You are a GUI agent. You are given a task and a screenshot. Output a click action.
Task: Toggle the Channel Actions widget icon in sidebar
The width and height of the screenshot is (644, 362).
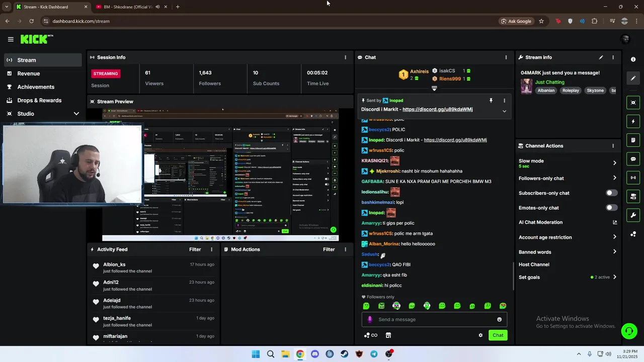pos(633,196)
